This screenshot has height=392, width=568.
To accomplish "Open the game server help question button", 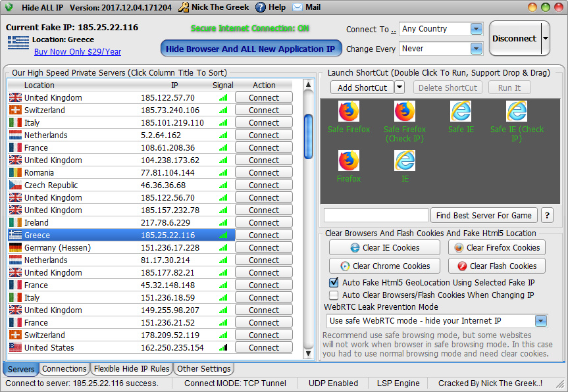I will pos(547,215).
